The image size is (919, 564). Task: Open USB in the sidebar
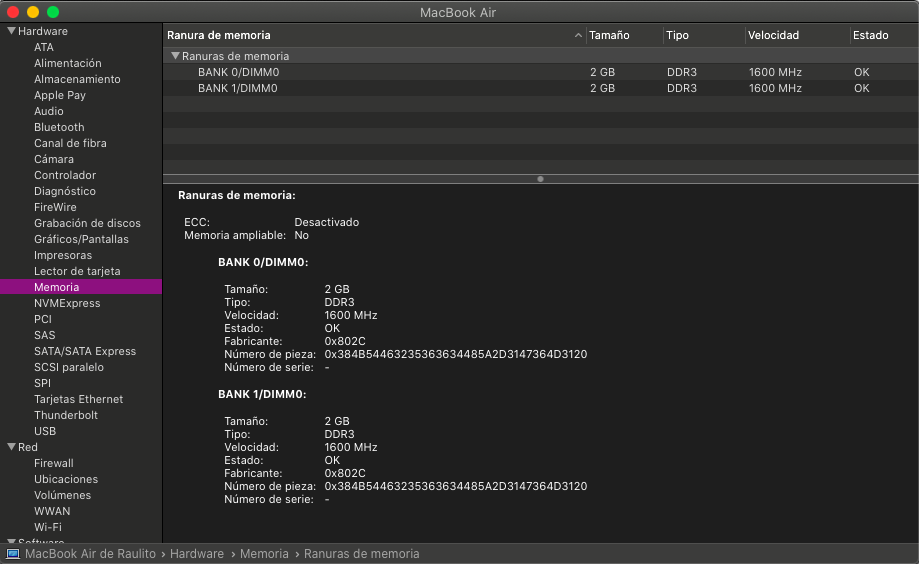point(45,431)
